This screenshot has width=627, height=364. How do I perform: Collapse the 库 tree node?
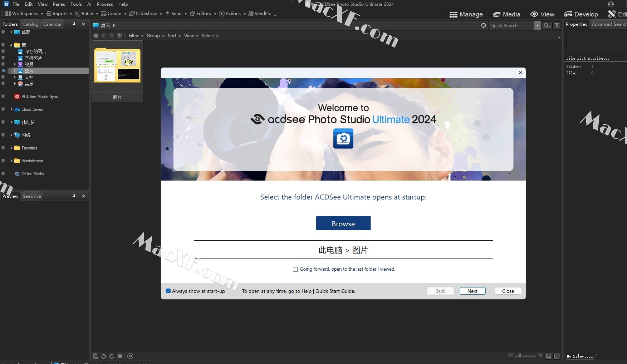coord(11,45)
